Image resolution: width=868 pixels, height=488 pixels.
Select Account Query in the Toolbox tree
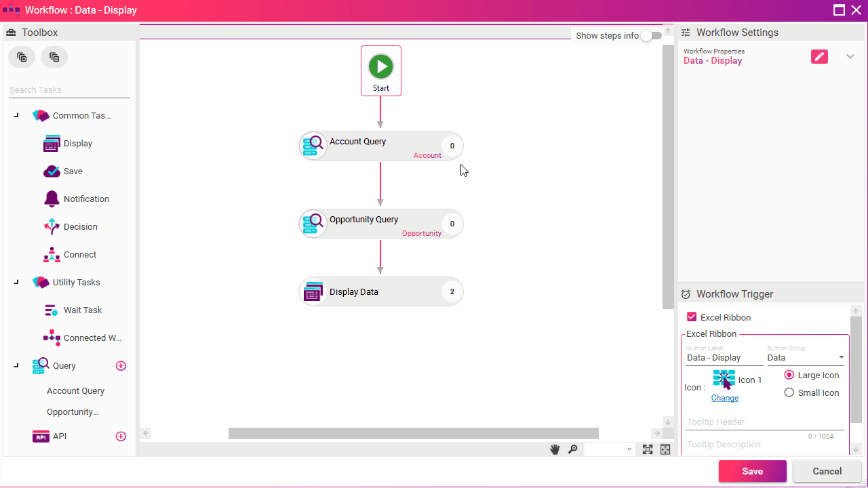pyautogui.click(x=75, y=391)
